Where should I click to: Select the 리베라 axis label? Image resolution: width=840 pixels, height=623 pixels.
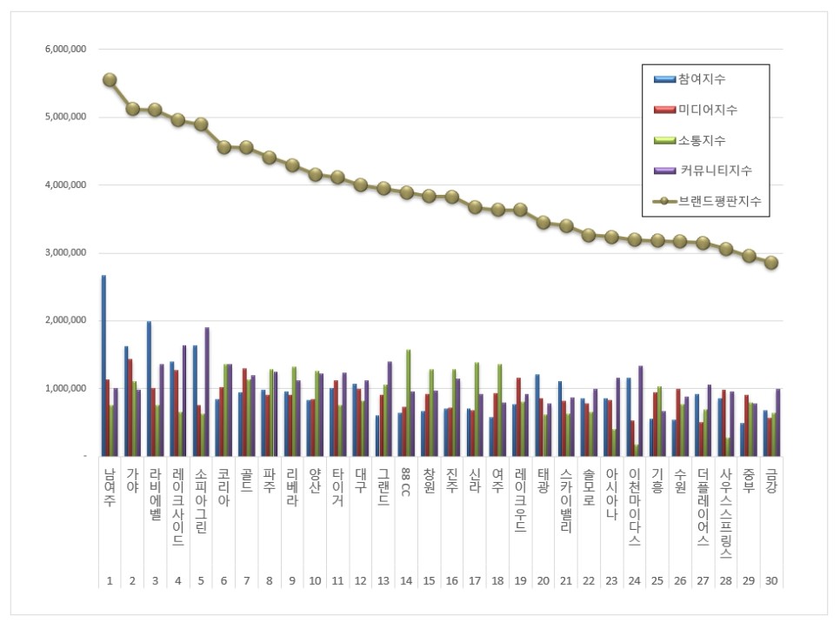[292, 487]
